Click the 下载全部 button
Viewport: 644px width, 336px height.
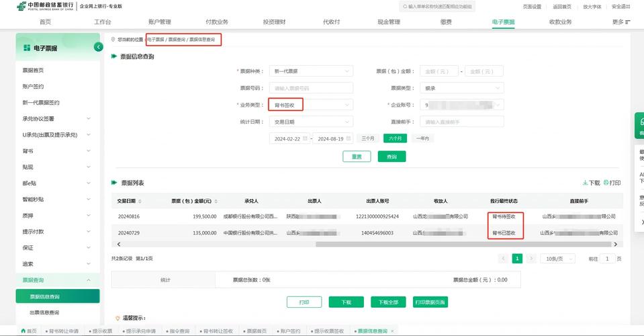388,302
